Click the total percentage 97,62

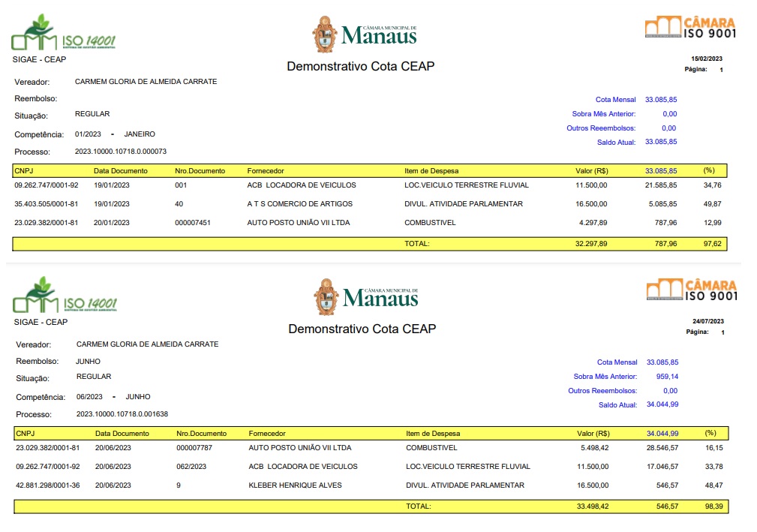point(713,244)
